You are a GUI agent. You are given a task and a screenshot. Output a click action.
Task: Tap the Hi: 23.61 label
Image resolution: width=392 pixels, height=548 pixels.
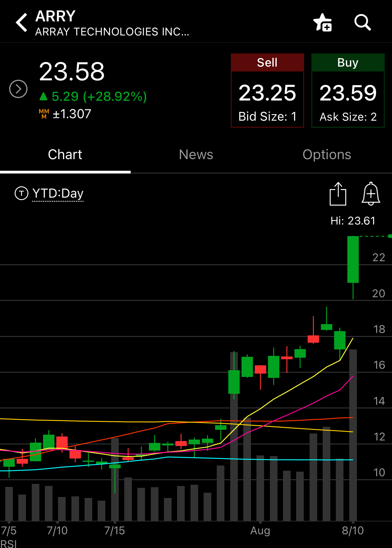click(353, 221)
